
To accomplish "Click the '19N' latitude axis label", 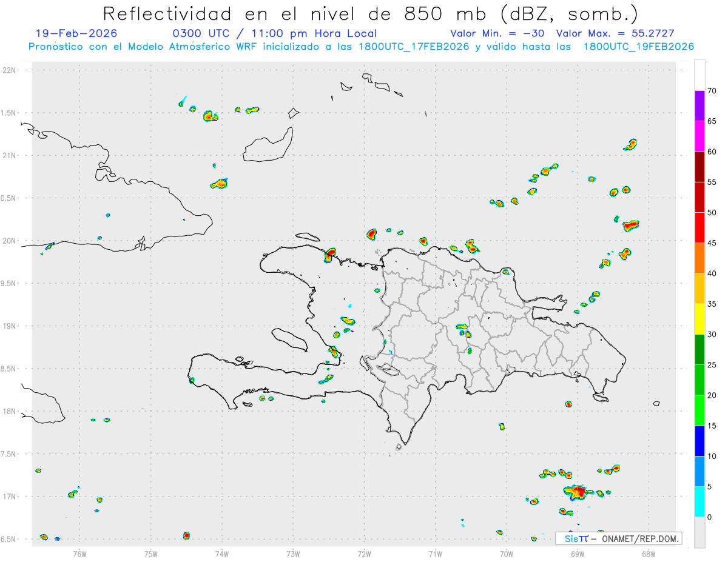I will 10,326.
